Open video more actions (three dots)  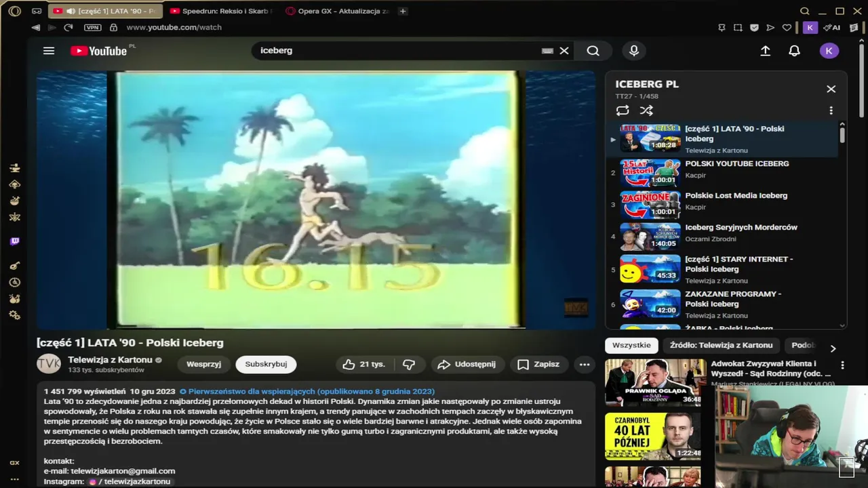point(585,365)
